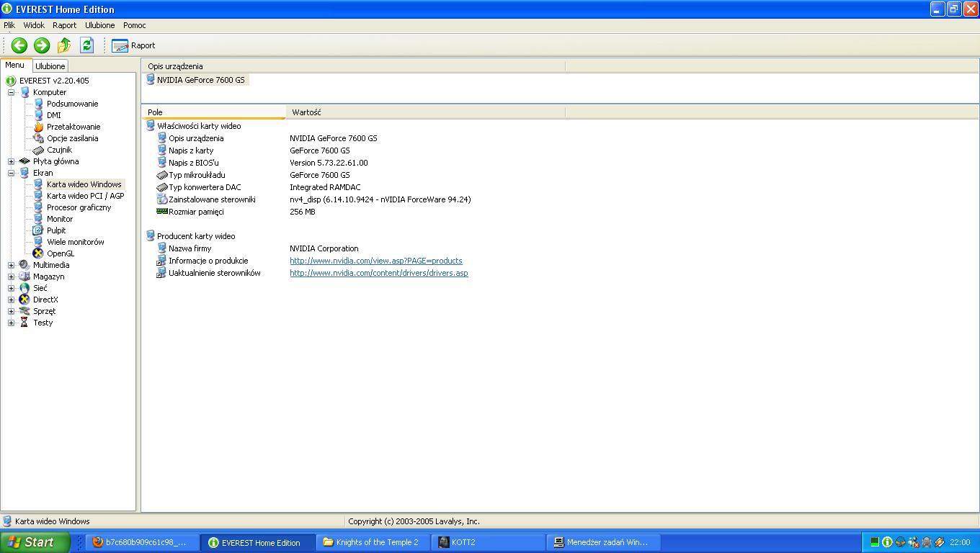Collapse the Komputer tree node

click(11, 92)
